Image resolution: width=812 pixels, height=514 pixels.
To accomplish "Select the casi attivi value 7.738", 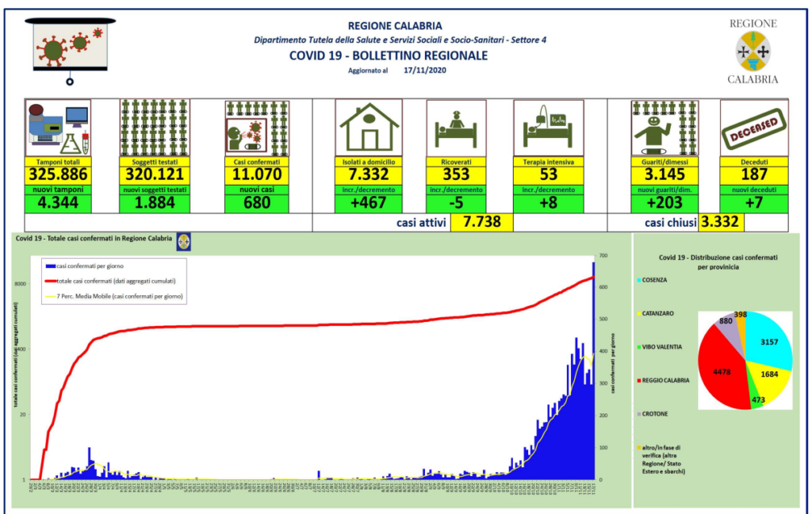I will tap(481, 223).
